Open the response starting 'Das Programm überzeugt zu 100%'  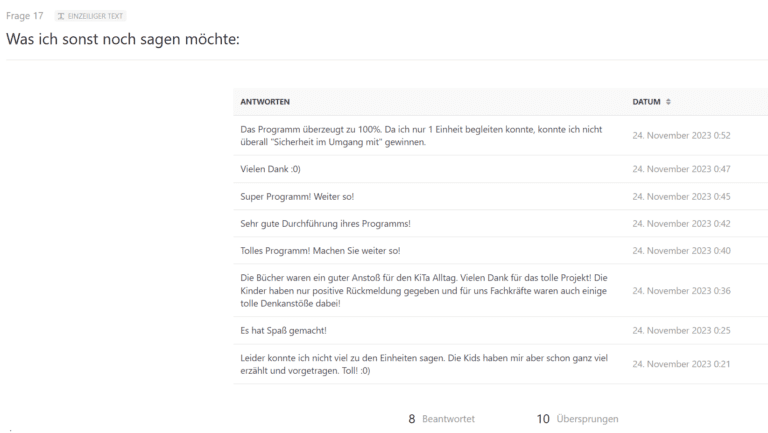pyautogui.click(x=421, y=136)
